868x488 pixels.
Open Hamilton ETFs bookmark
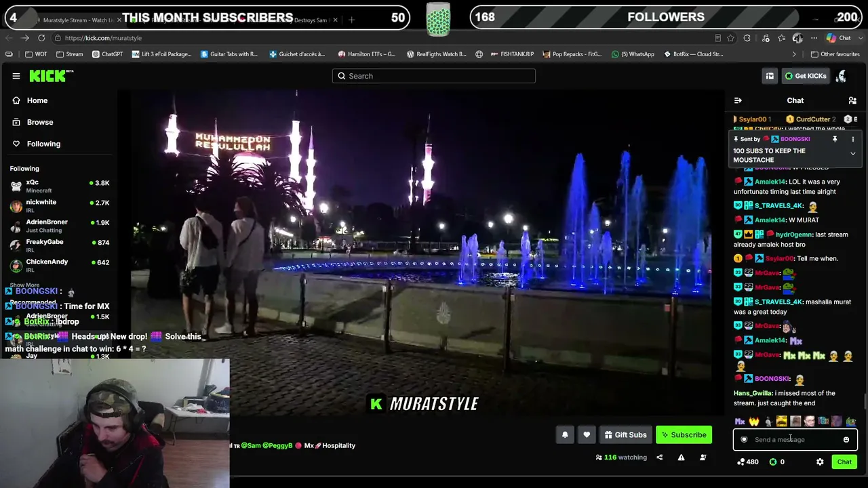point(366,54)
